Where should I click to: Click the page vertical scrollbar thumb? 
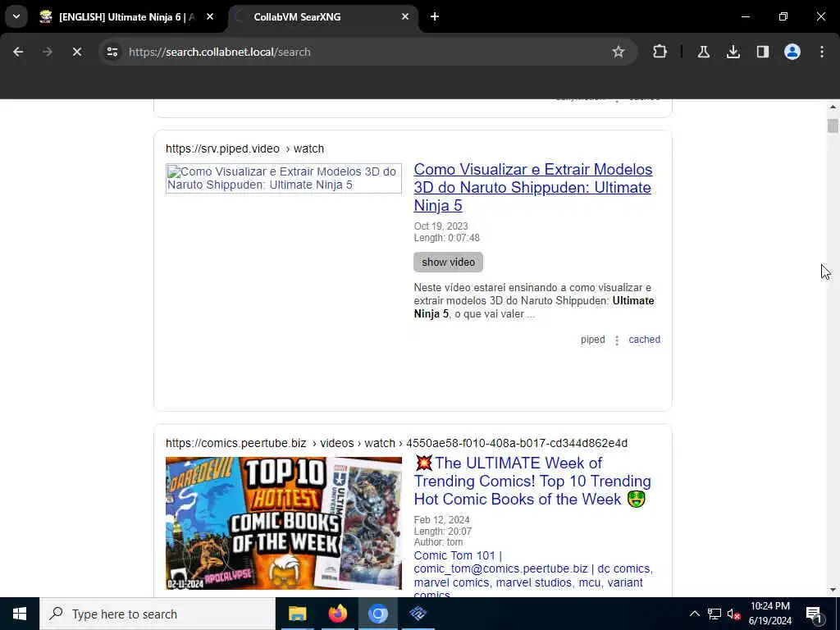833,126
